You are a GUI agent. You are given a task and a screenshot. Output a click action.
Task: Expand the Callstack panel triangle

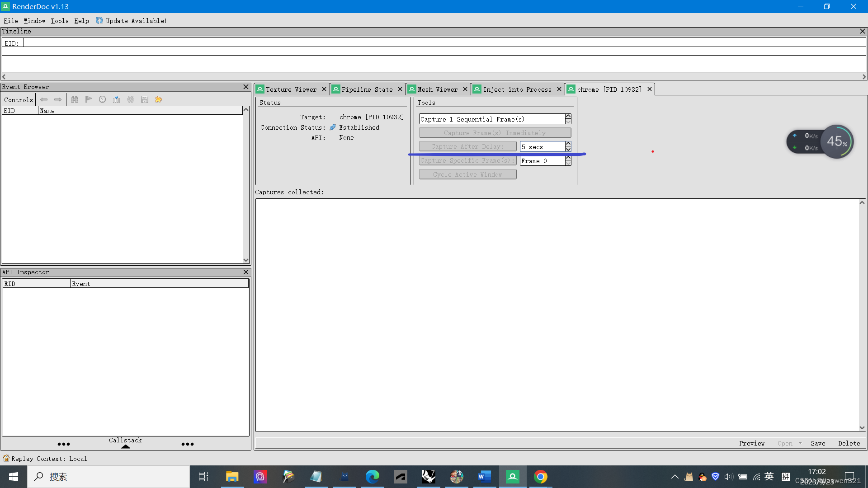point(126,446)
